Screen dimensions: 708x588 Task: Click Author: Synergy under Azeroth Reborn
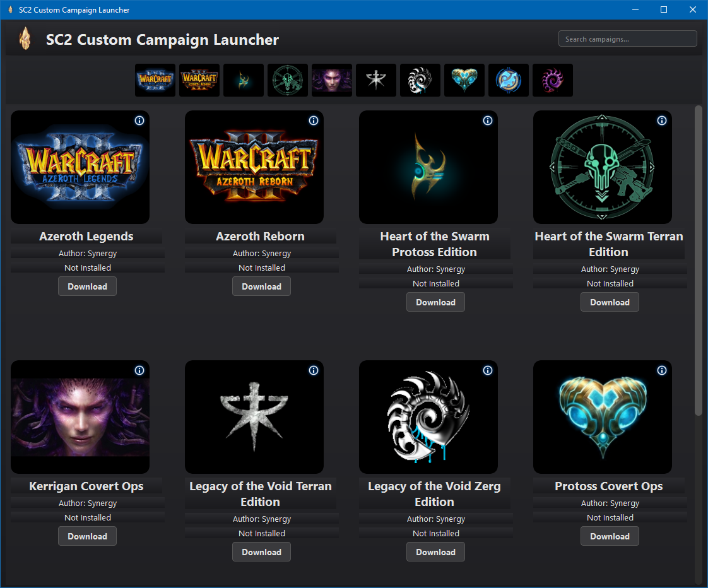click(x=262, y=254)
